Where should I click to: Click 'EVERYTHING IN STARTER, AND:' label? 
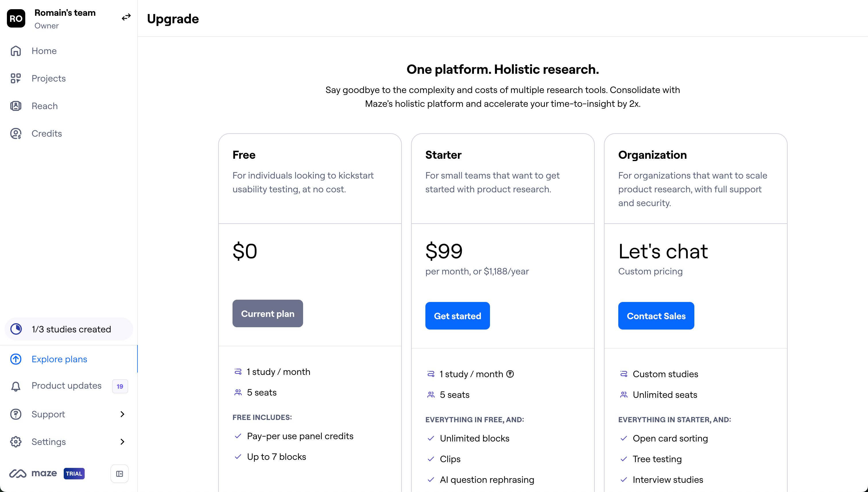click(675, 420)
